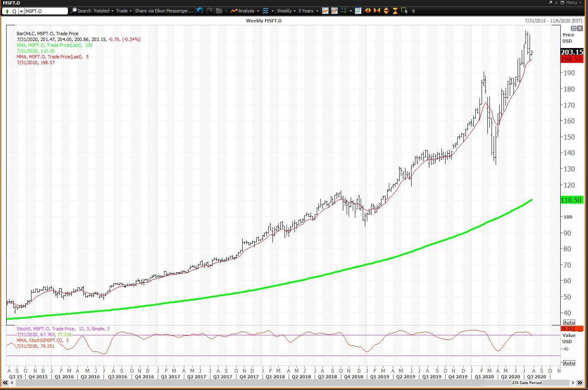Open the wavy lines dropdown arrow

tap(272, 11)
